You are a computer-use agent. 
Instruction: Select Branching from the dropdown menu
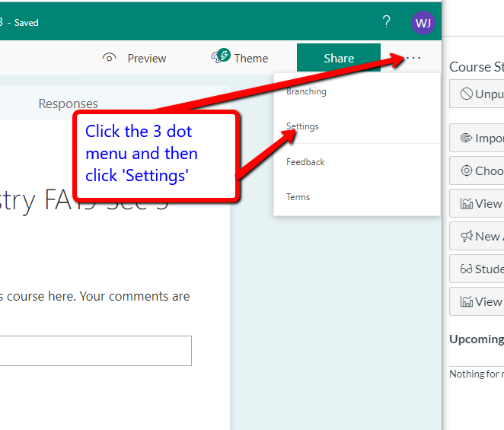pyautogui.click(x=306, y=91)
